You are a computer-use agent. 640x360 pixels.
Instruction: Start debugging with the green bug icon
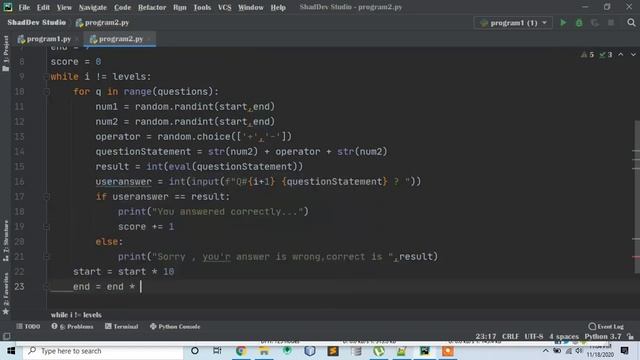579,23
